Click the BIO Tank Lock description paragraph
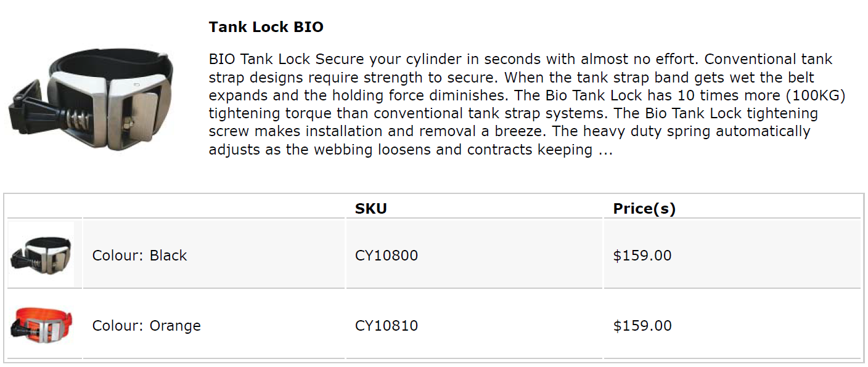Screen dimensions: 868x367 pyautogui.click(x=527, y=105)
